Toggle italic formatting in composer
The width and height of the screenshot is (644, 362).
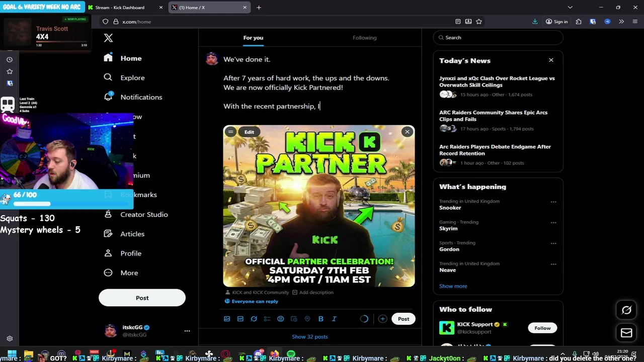point(334,319)
